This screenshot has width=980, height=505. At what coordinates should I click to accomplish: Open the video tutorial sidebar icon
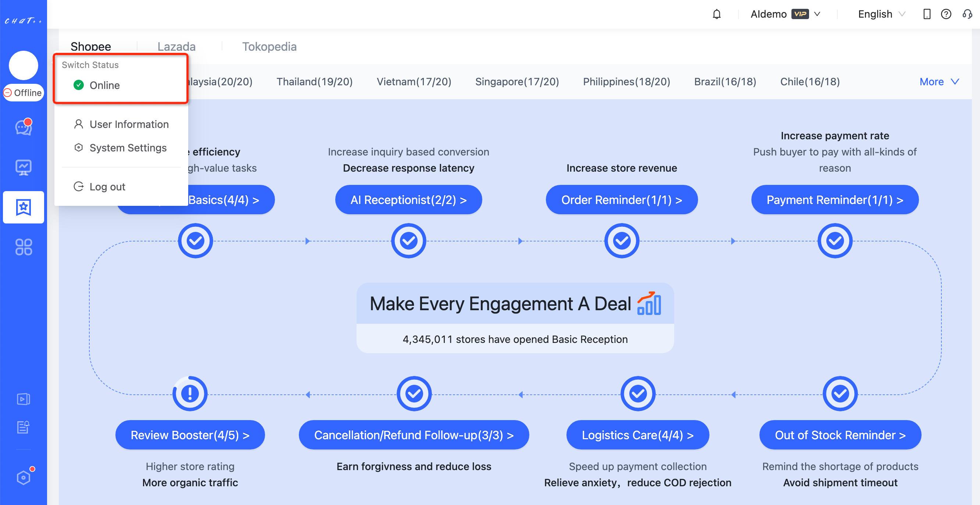point(23,399)
